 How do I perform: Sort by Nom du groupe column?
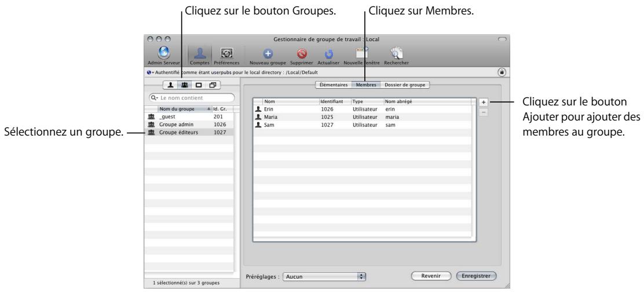coord(184,110)
